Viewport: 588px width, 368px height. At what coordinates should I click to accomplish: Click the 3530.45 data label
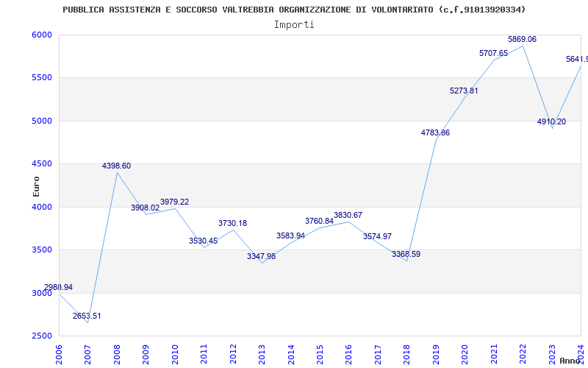click(x=204, y=241)
